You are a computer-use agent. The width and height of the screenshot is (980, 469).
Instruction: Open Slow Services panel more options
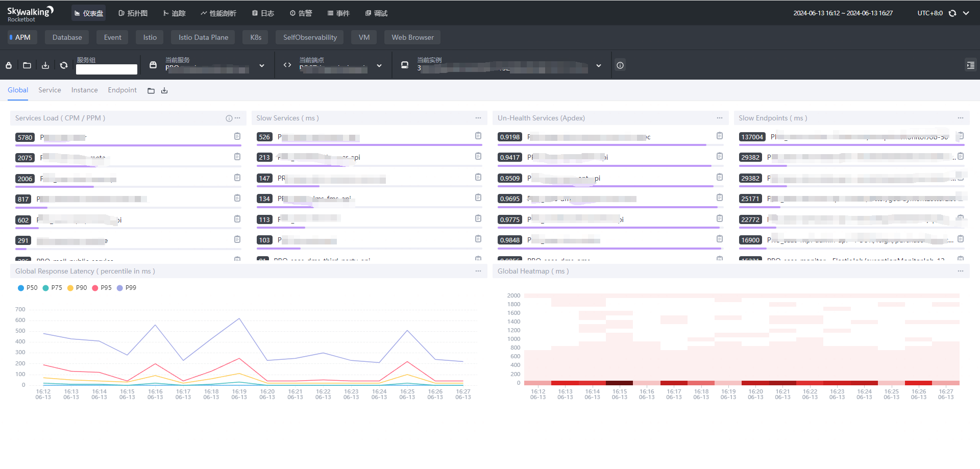[x=478, y=118]
